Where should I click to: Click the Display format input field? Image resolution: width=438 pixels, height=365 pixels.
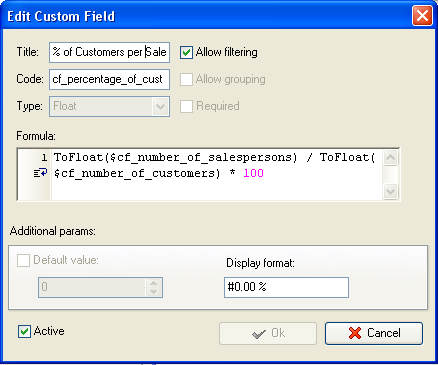click(x=286, y=287)
